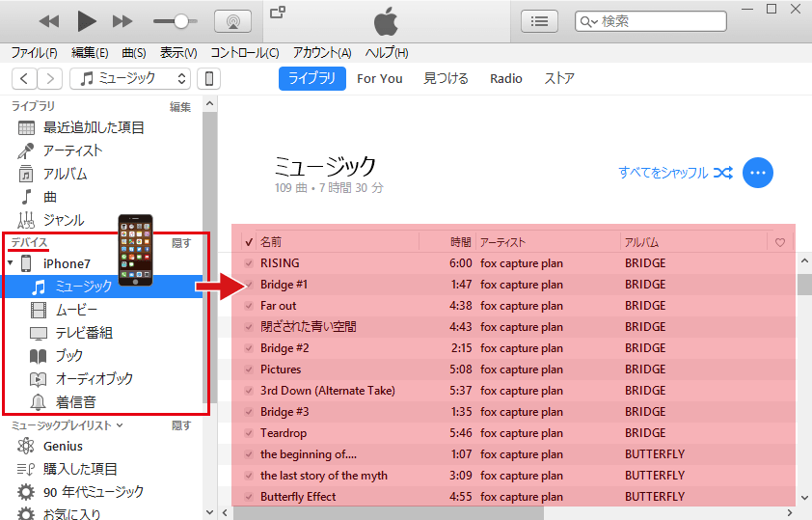Adjust the volume slider knob

point(180,21)
